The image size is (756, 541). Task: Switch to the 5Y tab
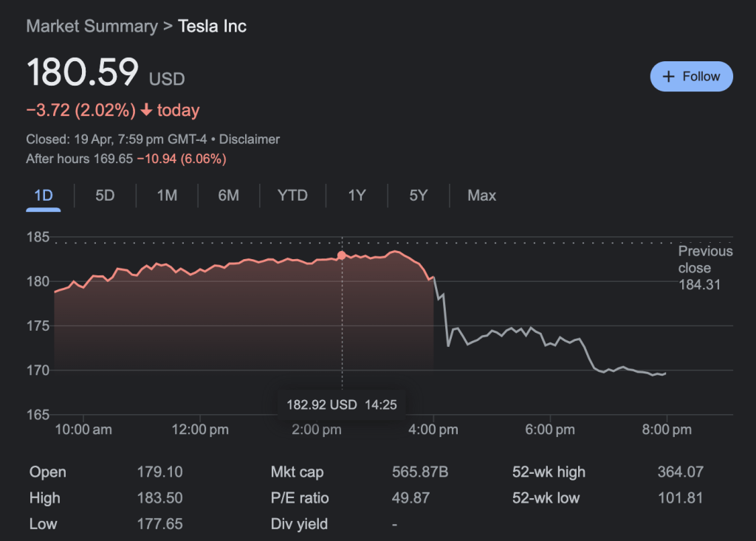click(x=418, y=196)
